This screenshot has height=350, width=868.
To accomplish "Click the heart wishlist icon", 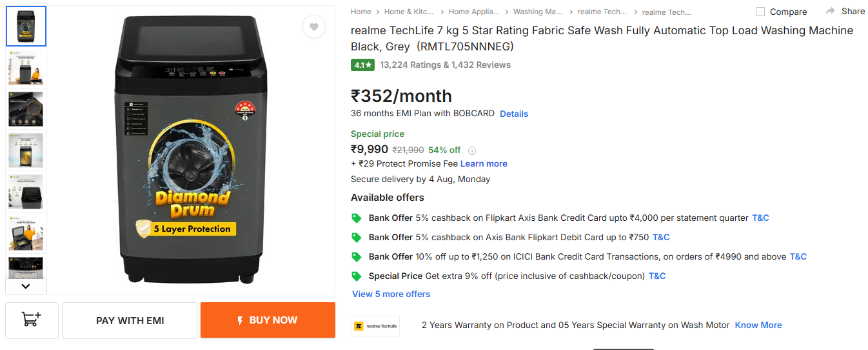I will (313, 27).
